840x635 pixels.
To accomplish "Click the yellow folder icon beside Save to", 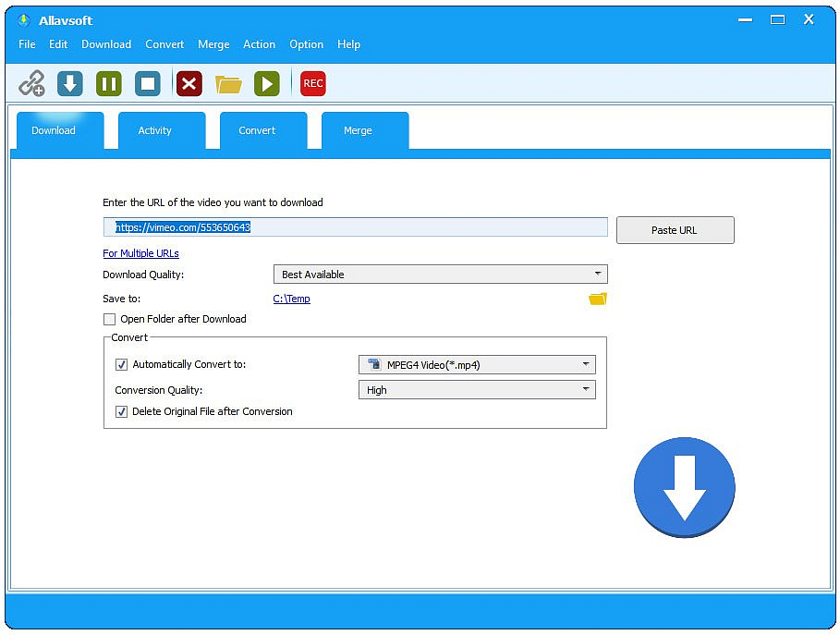I will click(597, 298).
